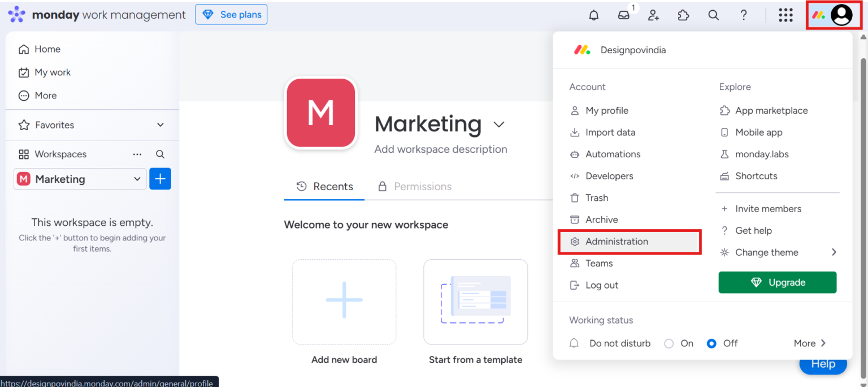
Task: Set Do not disturb to On
Action: [669, 343]
